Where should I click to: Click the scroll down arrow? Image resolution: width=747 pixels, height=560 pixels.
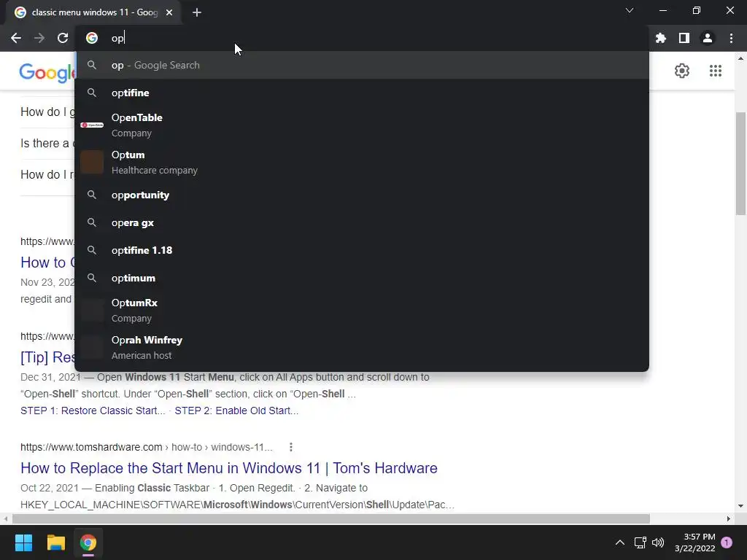point(740,506)
